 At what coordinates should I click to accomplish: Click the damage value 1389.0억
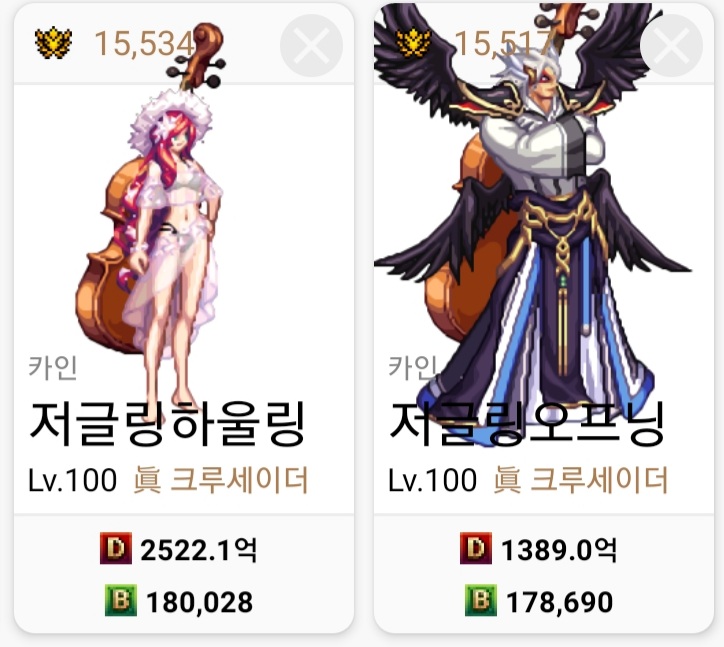coord(559,550)
